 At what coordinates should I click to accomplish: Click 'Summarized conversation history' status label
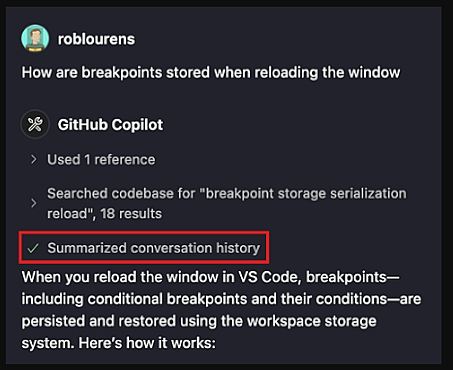(x=153, y=248)
